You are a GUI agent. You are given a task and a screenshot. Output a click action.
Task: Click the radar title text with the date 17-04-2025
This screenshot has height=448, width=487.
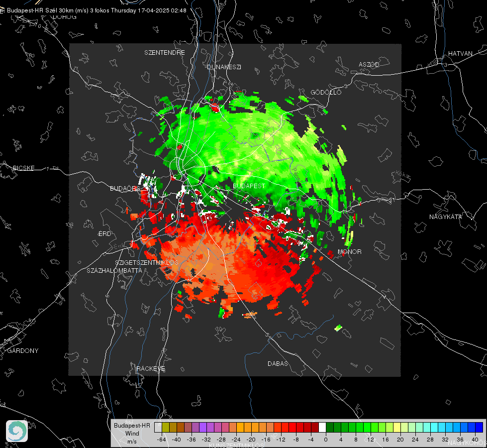tap(97, 10)
